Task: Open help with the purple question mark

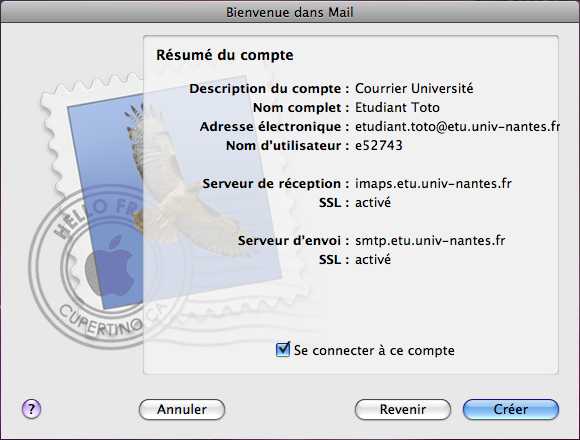Action: coord(31,409)
